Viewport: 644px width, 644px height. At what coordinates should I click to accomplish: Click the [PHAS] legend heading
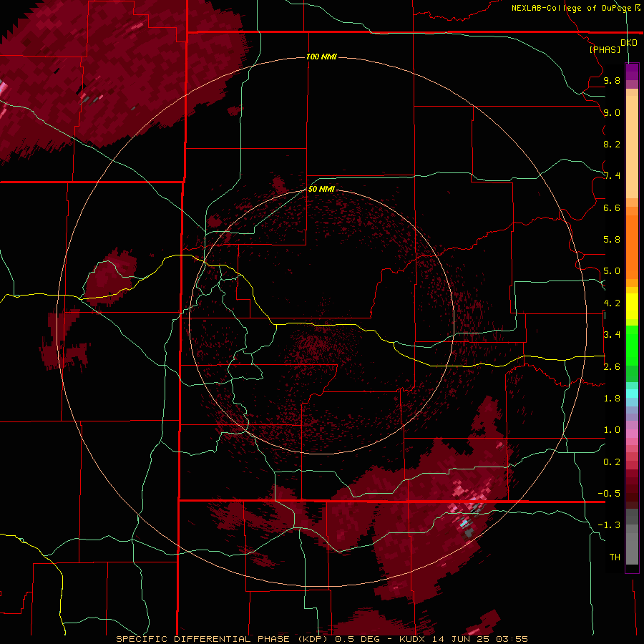coord(605,49)
